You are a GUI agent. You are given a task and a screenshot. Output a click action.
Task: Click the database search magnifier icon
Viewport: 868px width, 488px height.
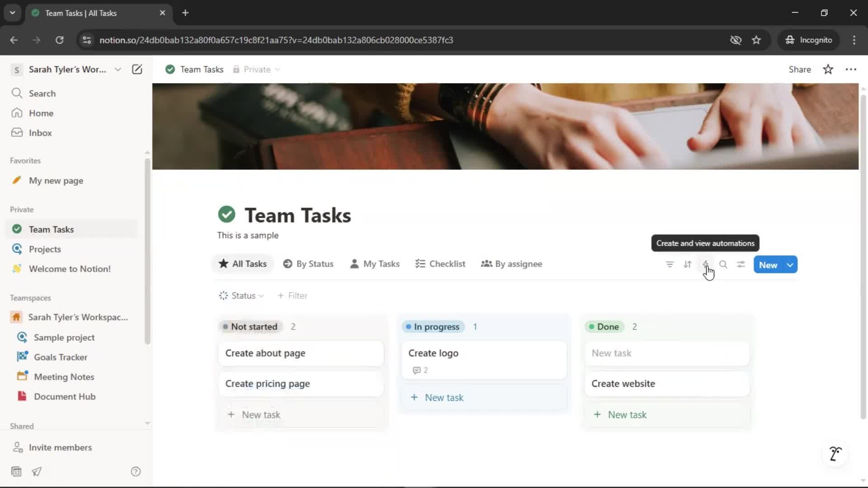click(723, 264)
